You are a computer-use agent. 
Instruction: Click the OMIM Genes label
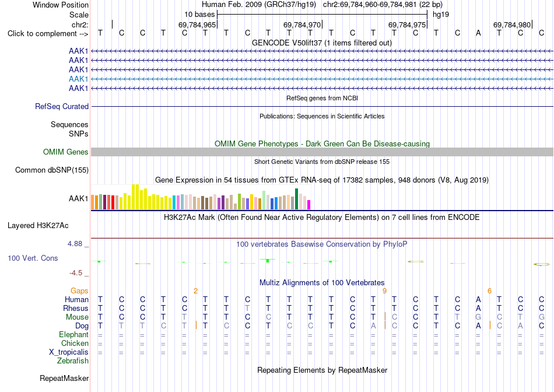pyautogui.click(x=65, y=152)
